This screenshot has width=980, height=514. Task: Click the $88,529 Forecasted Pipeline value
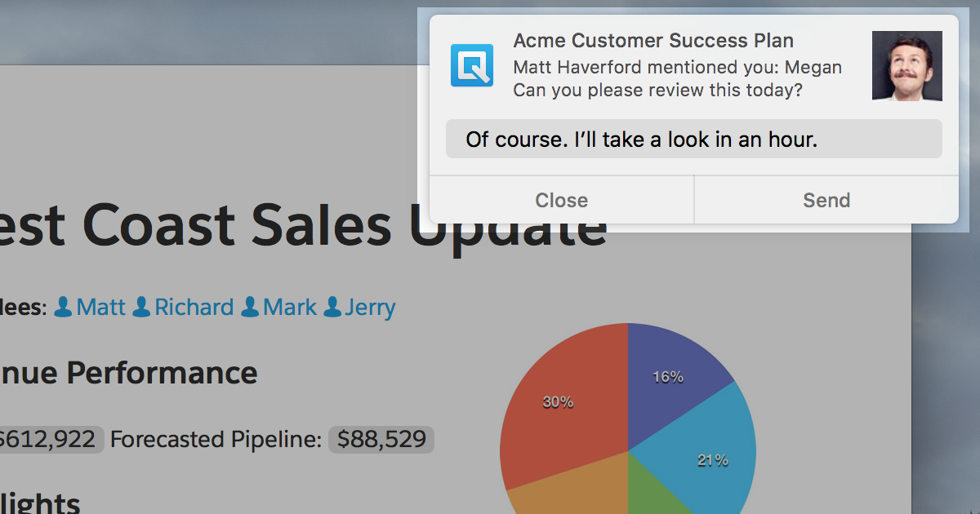point(381,440)
